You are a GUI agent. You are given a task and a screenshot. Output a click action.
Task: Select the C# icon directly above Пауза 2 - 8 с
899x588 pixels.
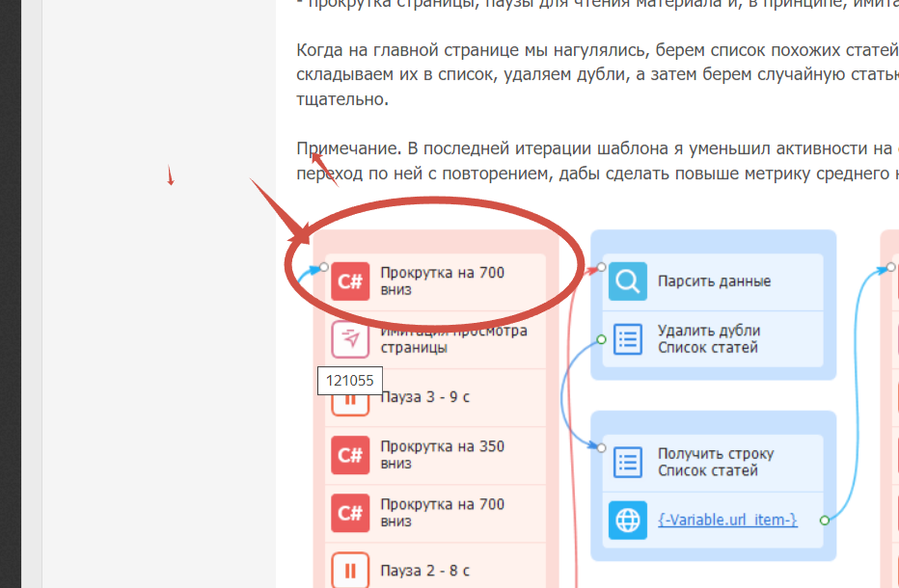[350, 513]
